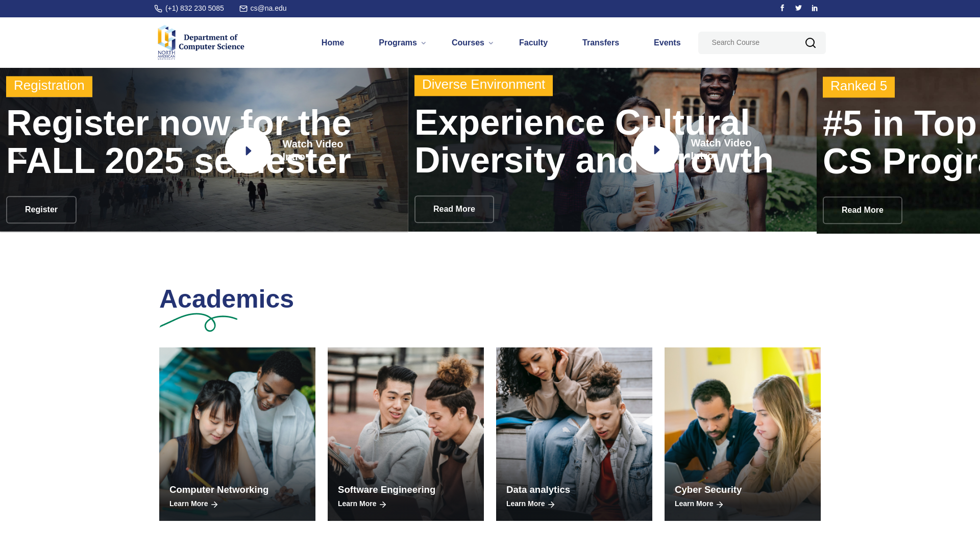Open the Programs menu item

point(398,43)
